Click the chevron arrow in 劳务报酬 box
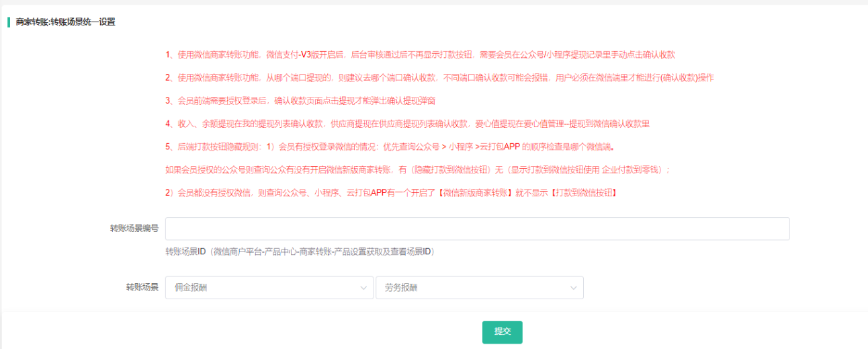Viewport: 868px width, 349px height. click(x=573, y=288)
